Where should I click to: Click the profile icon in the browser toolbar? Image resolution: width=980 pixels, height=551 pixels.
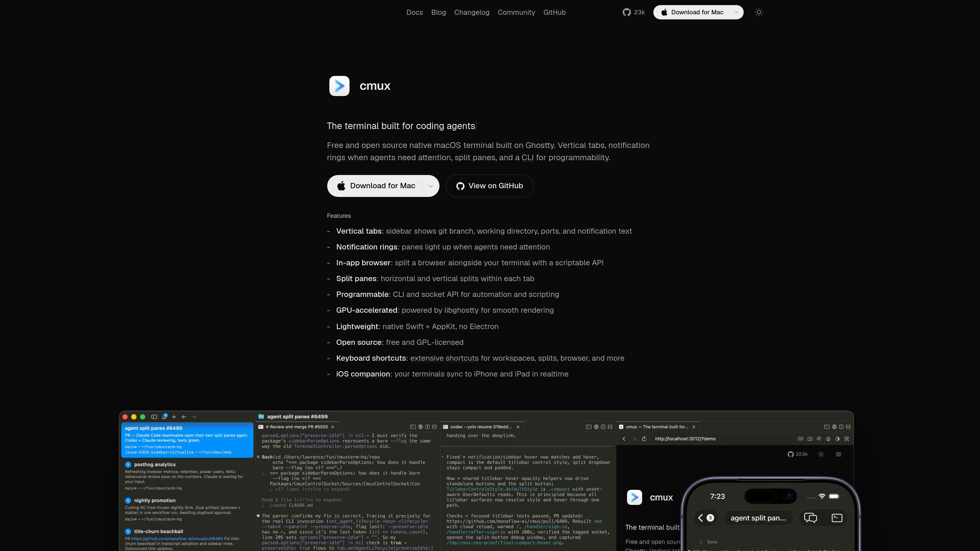click(x=828, y=439)
